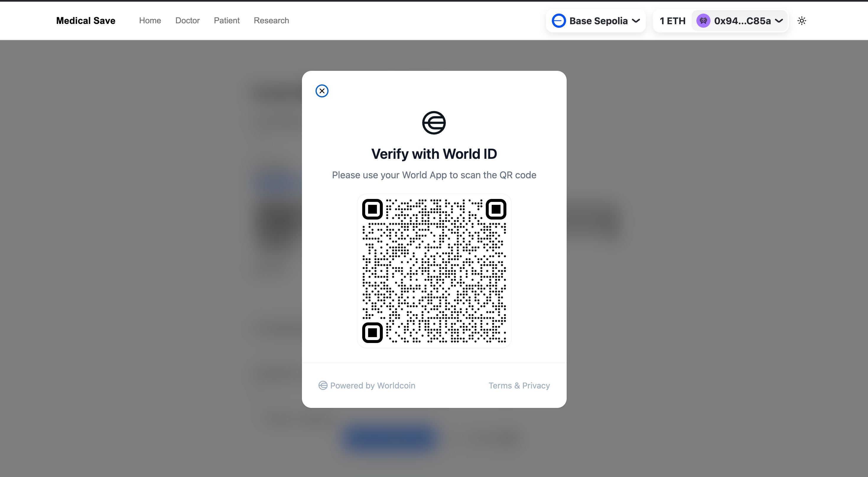Open the Terms & Privacy link
Screen dimensions: 868x477
click(x=519, y=385)
